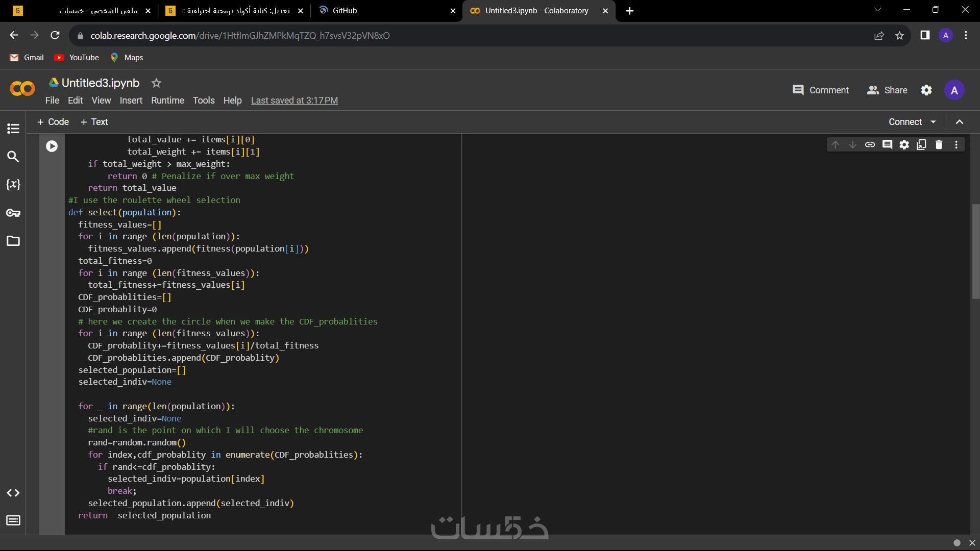The image size is (980, 551).
Task: Open code snippets panel
Action: 13,493
